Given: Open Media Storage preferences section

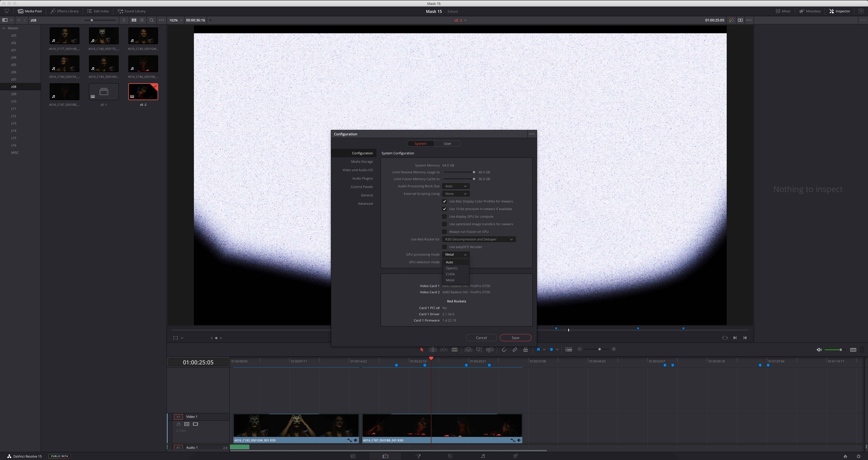Looking at the screenshot, I should (x=362, y=162).
